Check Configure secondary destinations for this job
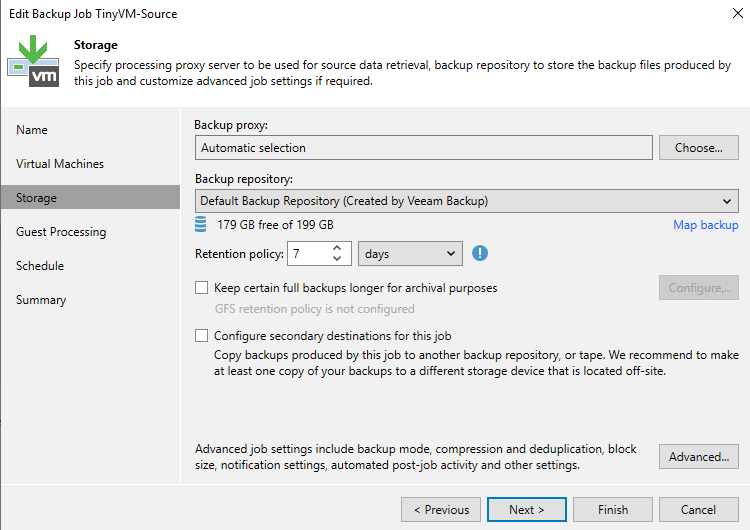 click(202, 336)
